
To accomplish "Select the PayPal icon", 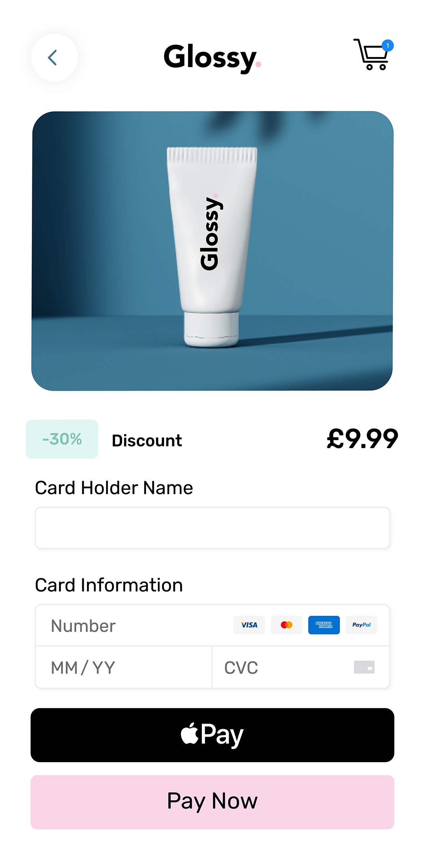I will click(x=361, y=625).
